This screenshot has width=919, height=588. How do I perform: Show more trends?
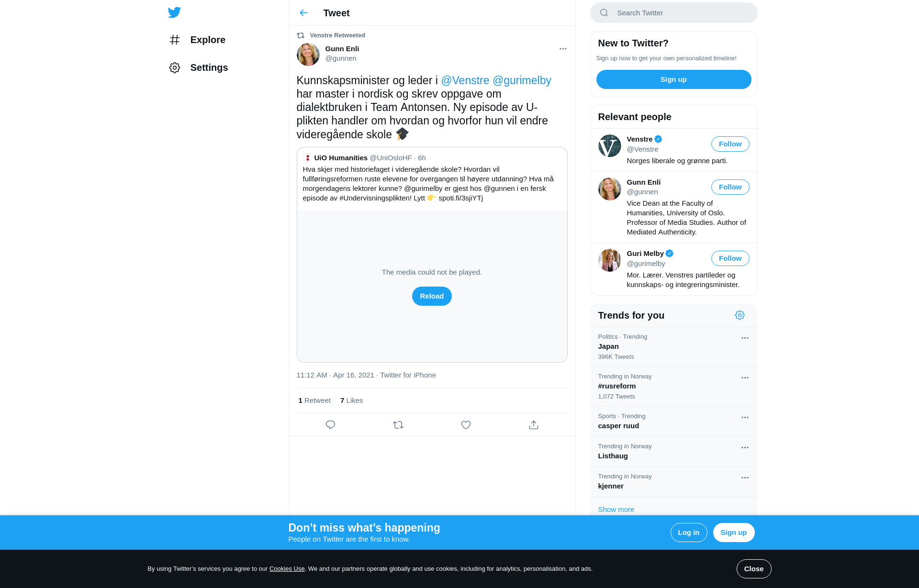pos(616,510)
